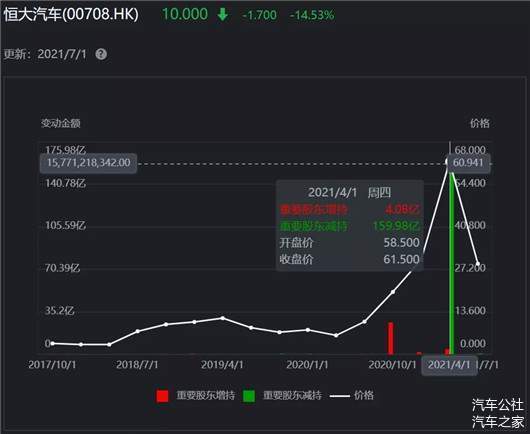Click the 2017/10/1 axis date
530x434 pixels.
tap(52, 365)
